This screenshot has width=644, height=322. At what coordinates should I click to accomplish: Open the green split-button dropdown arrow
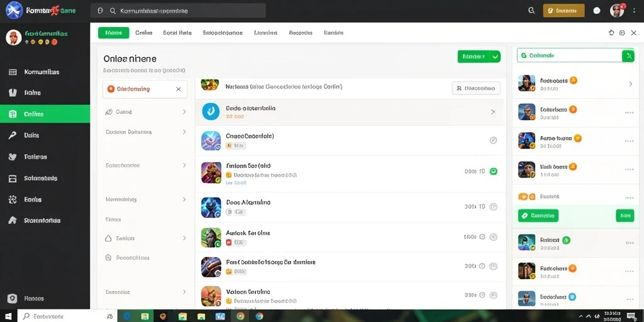point(496,57)
